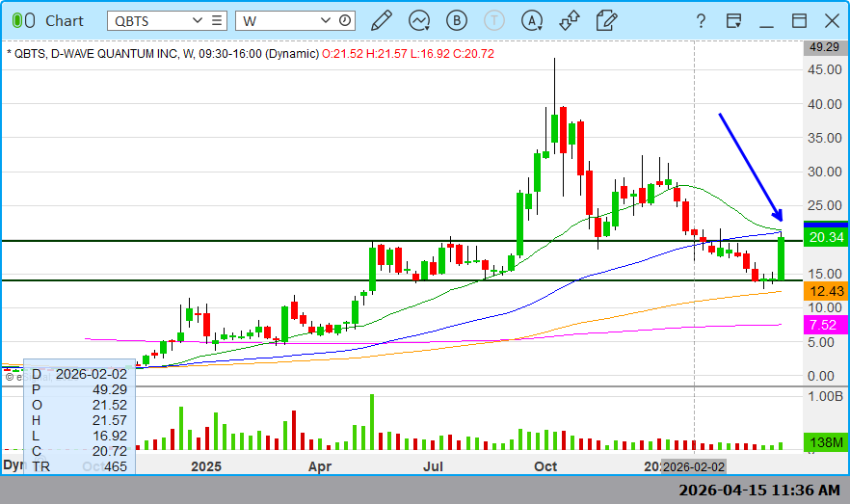The image size is (850, 504).
Task: Click the green chart link icon
Action: tap(23, 21)
